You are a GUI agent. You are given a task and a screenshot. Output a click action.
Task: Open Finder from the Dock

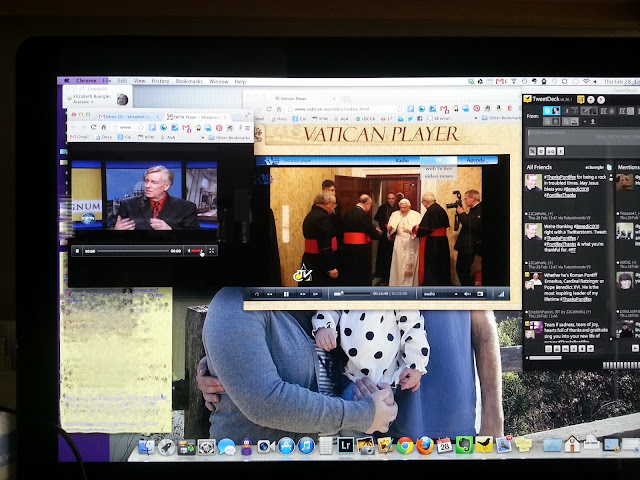click(x=147, y=447)
